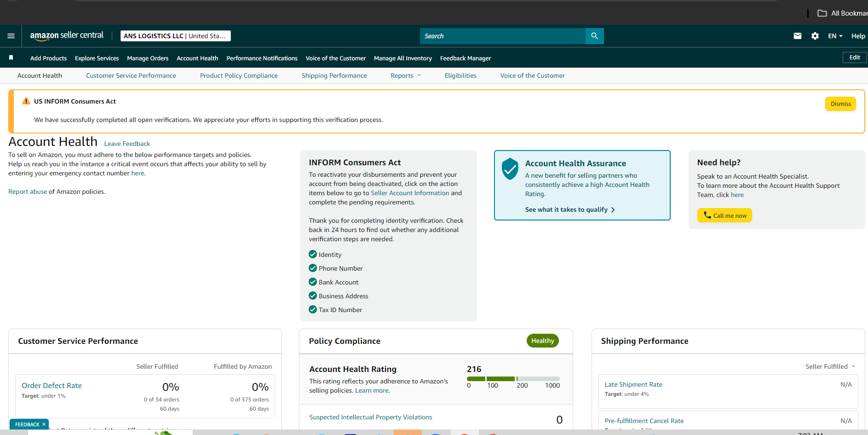Screen dimensions: 868x435
Task: Open Explore Services menu item
Action: (x=97, y=58)
